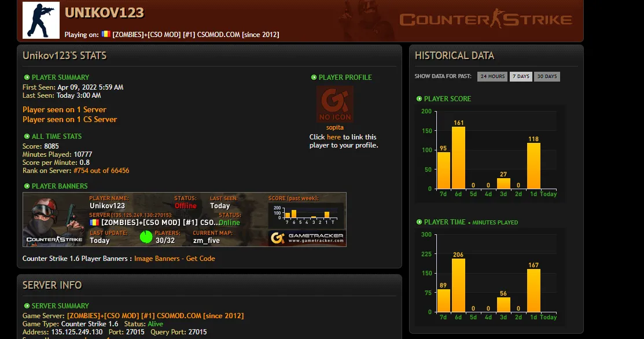
Task: Open the server link in Playing on
Action: tap(196, 35)
